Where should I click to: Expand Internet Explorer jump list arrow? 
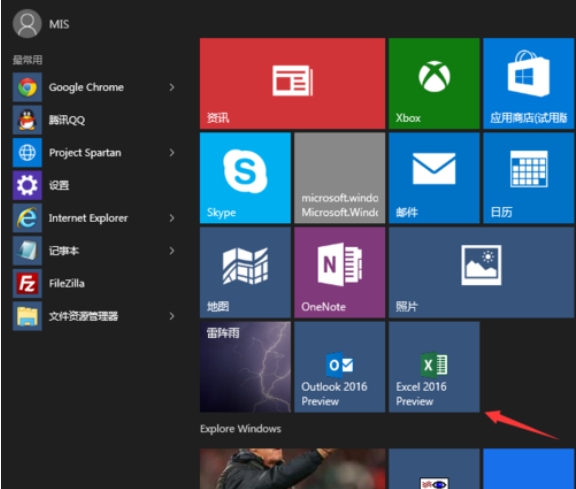[172, 218]
